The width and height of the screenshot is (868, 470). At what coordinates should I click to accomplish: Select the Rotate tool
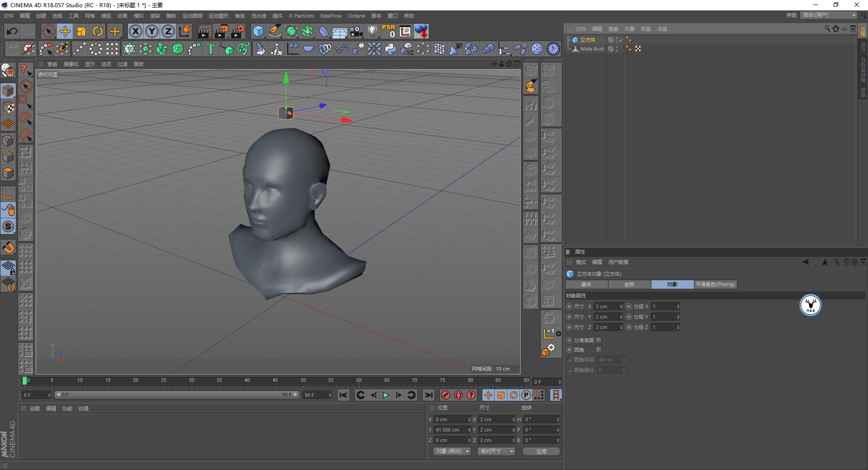[98, 31]
